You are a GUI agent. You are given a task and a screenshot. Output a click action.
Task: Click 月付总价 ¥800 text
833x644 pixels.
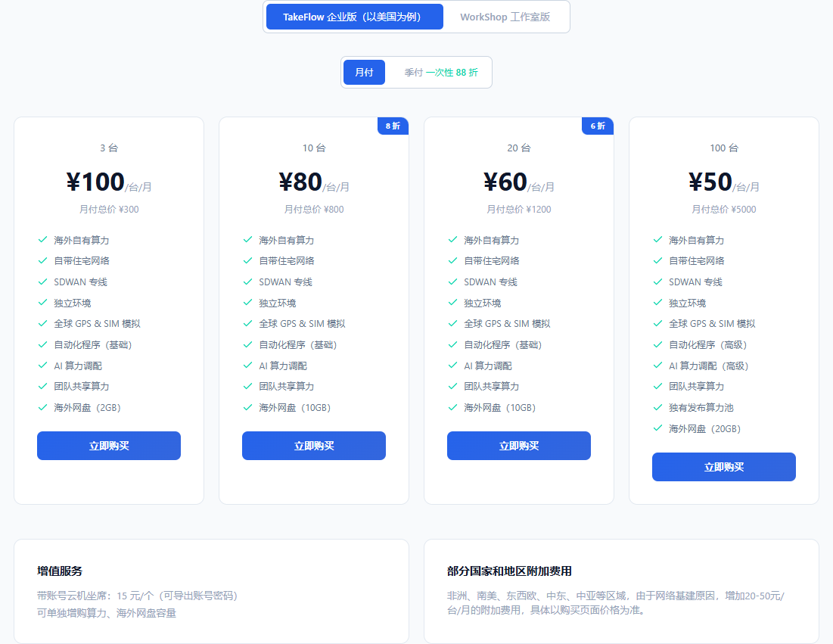314,210
